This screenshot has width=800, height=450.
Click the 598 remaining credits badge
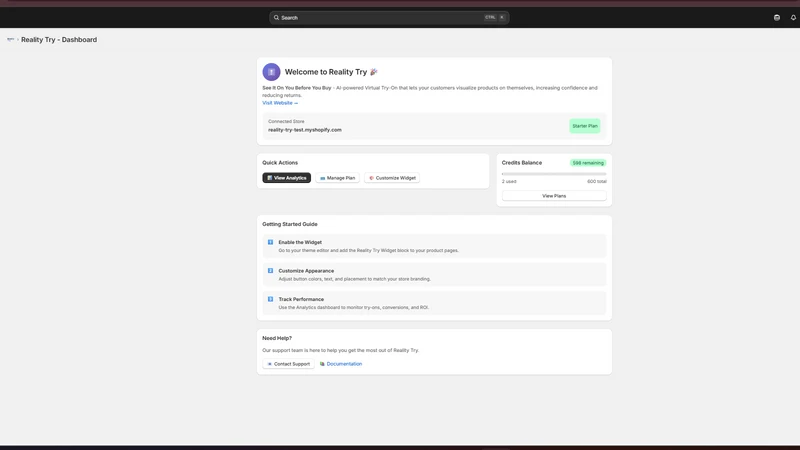coord(588,163)
